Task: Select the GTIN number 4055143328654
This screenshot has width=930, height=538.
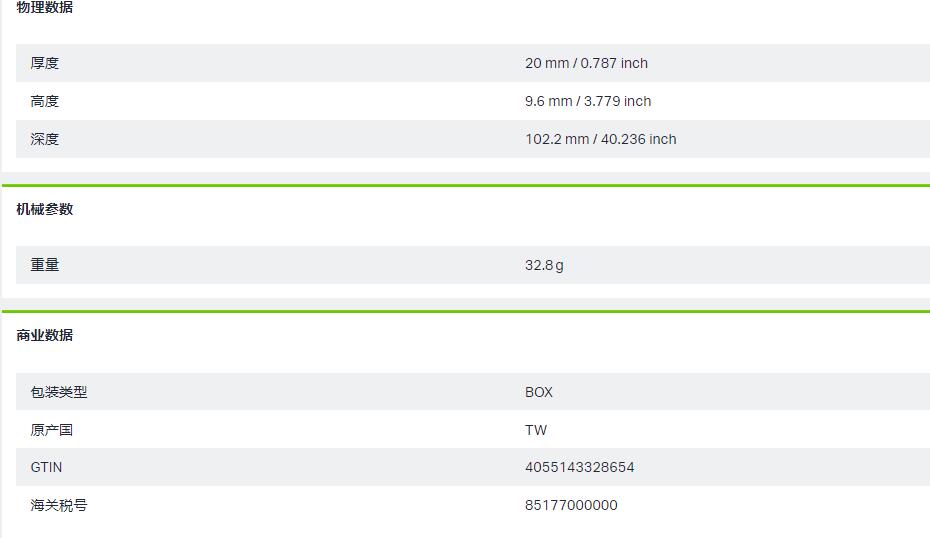Action: (579, 467)
